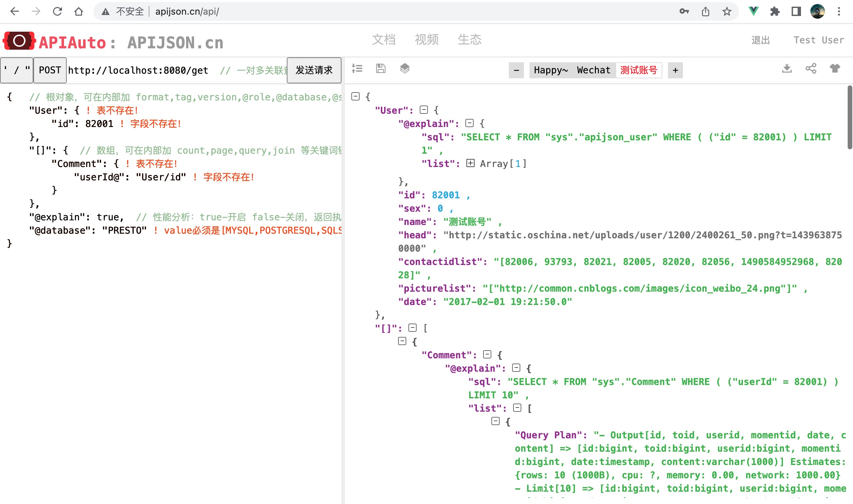853x504 pixels.
Task: Select the Wechat account option
Action: pos(593,70)
